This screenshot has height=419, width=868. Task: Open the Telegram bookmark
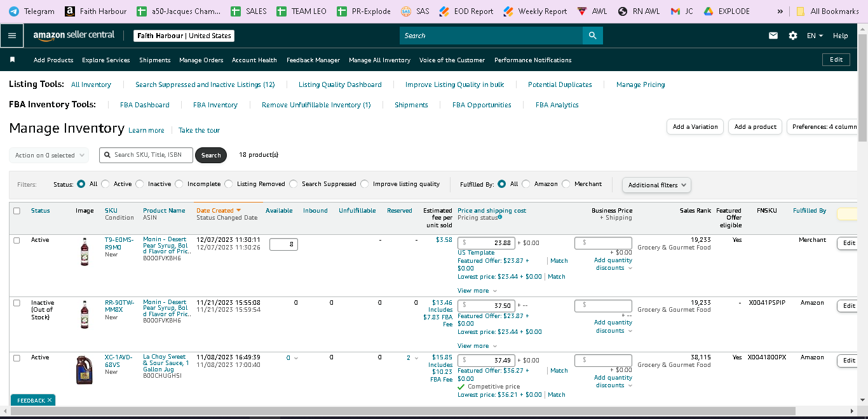coord(31,11)
